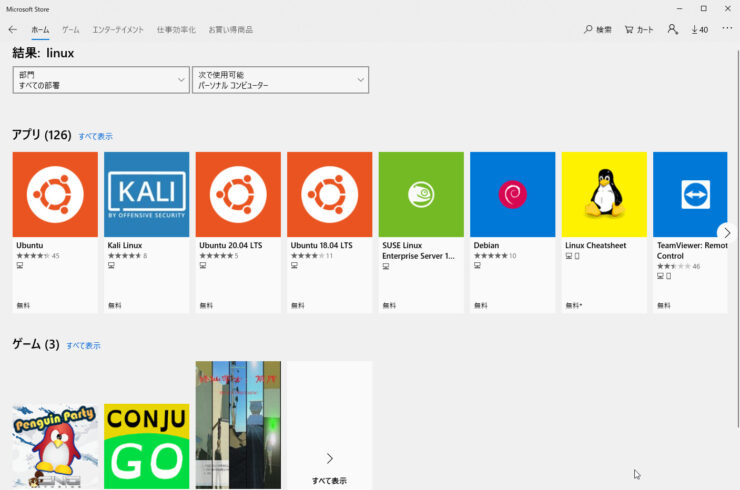The width and height of the screenshot is (740, 490).
Task: Open downloads indicator showing 40
Action: [x=699, y=30]
